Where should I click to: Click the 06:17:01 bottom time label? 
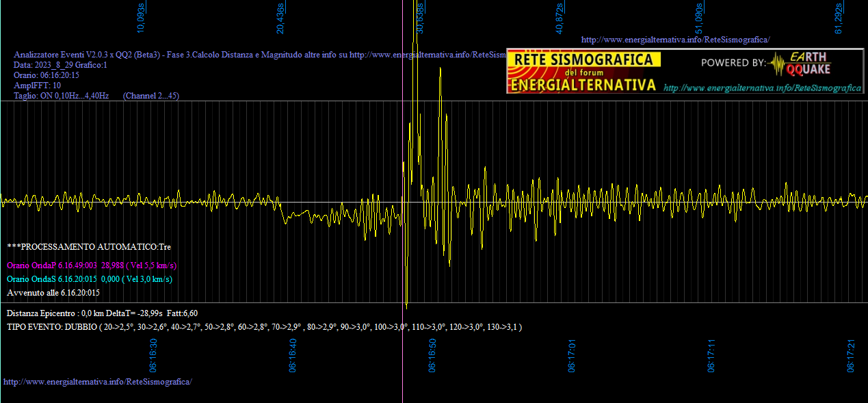pos(573,355)
